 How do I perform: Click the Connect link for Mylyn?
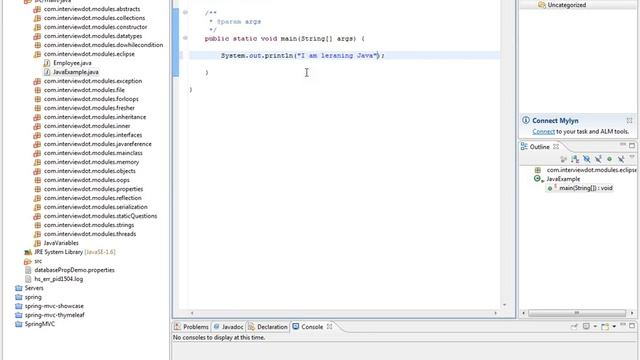(x=543, y=131)
